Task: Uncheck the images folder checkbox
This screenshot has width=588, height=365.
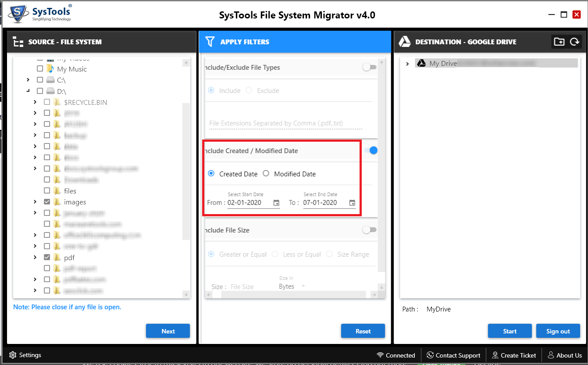Action: [x=47, y=202]
